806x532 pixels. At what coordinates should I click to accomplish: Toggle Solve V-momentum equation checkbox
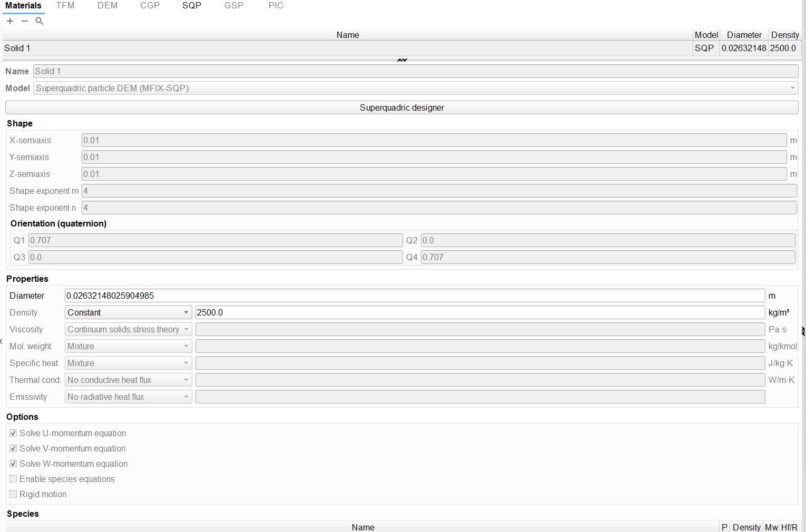14,448
